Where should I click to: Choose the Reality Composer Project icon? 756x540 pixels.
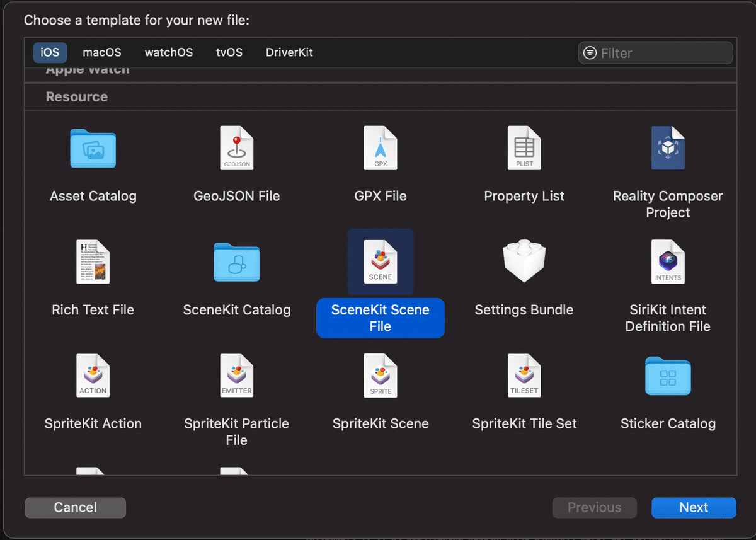[x=668, y=147]
